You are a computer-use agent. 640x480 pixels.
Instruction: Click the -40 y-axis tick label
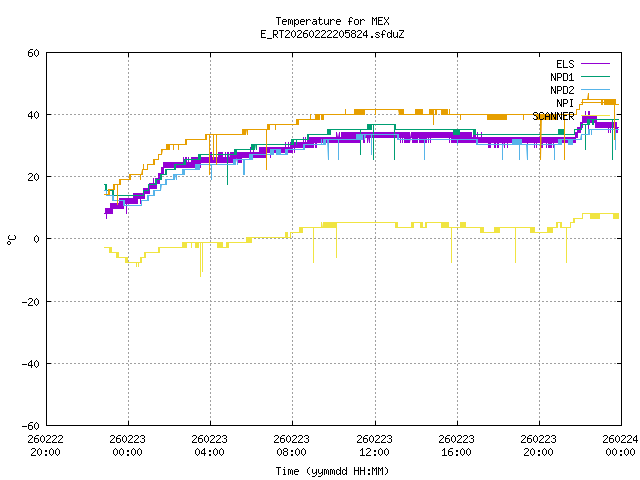coord(30,363)
